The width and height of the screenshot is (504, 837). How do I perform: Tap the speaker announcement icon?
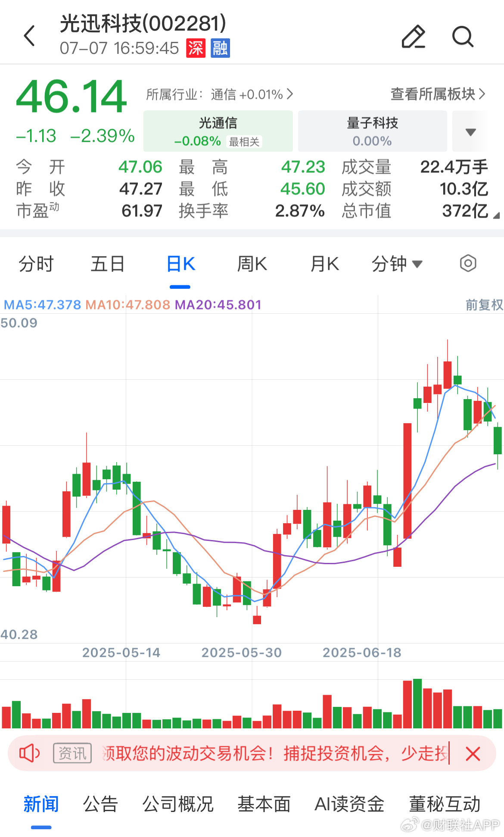coord(29,753)
